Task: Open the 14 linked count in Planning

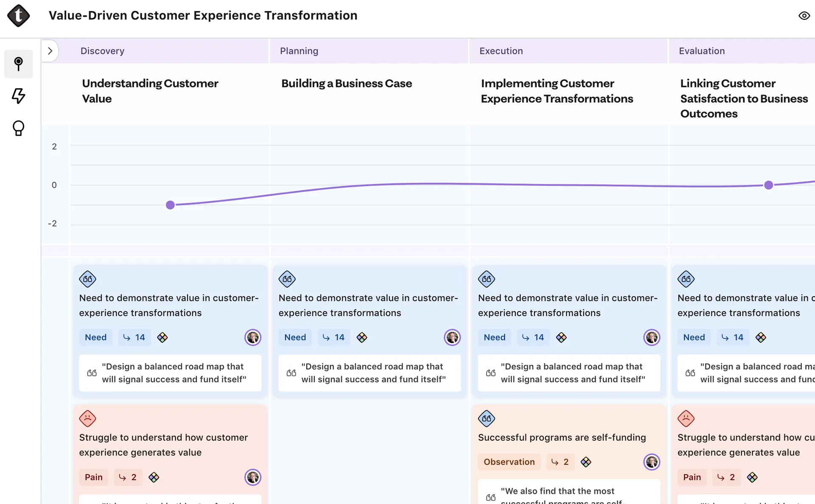Action: (x=334, y=337)
